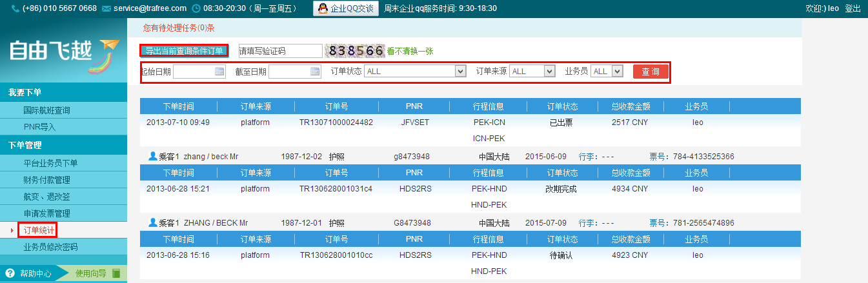Click the 看不清换一张 refresh captcha link
The width and height of the screenshot is (868, 283).
(x=410, y=51)
